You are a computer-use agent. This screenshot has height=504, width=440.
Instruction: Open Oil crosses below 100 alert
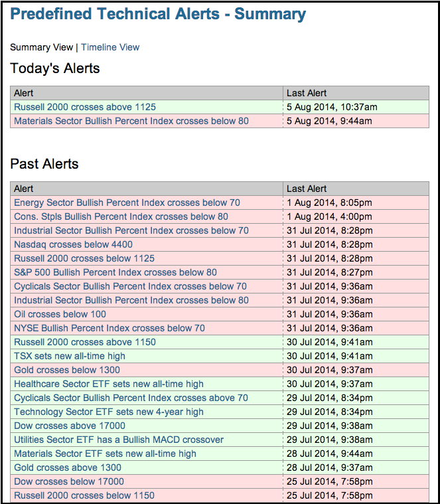tap(60, 314)
